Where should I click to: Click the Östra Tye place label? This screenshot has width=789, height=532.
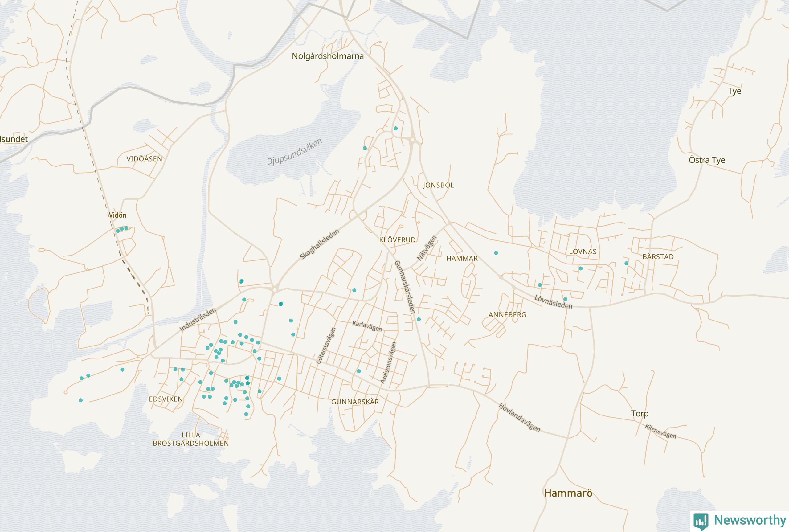[x=707, y=160]
